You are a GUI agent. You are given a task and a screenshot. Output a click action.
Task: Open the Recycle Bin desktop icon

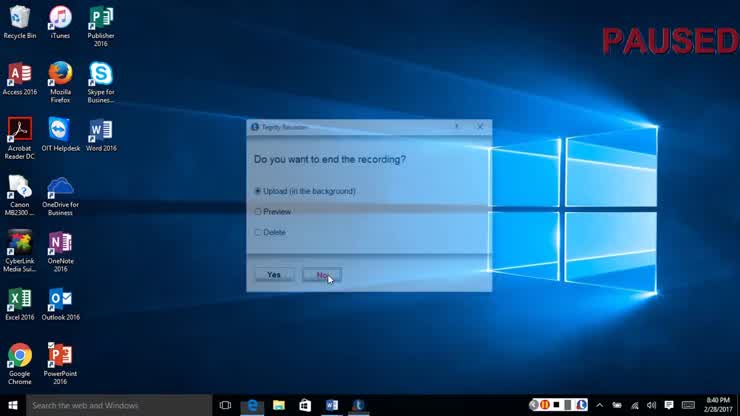19,18
